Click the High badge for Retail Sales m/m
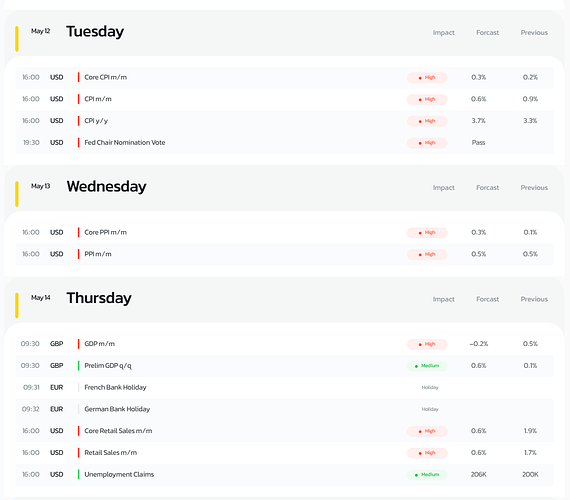Image resolution: width=570 pixels, height=500 pixels. (x=427, y=453)
